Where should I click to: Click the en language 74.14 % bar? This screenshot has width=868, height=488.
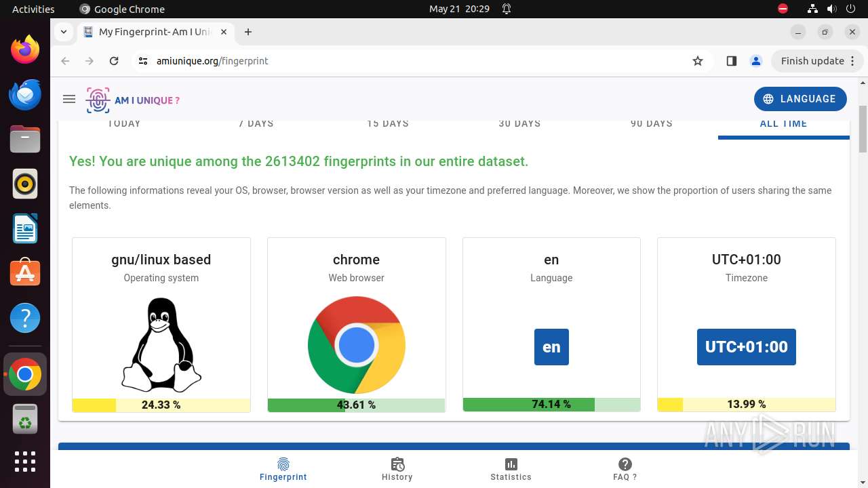point(551,404)
